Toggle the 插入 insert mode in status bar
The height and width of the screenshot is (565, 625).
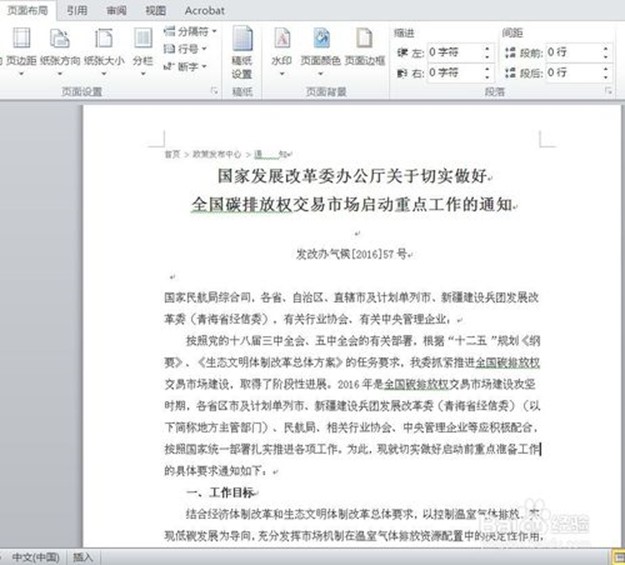pyautogui.click(x=84, y=556)
